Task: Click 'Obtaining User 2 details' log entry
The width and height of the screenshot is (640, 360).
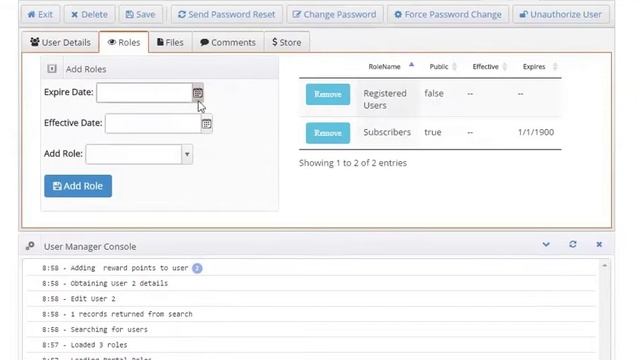Action: point(119,283)
